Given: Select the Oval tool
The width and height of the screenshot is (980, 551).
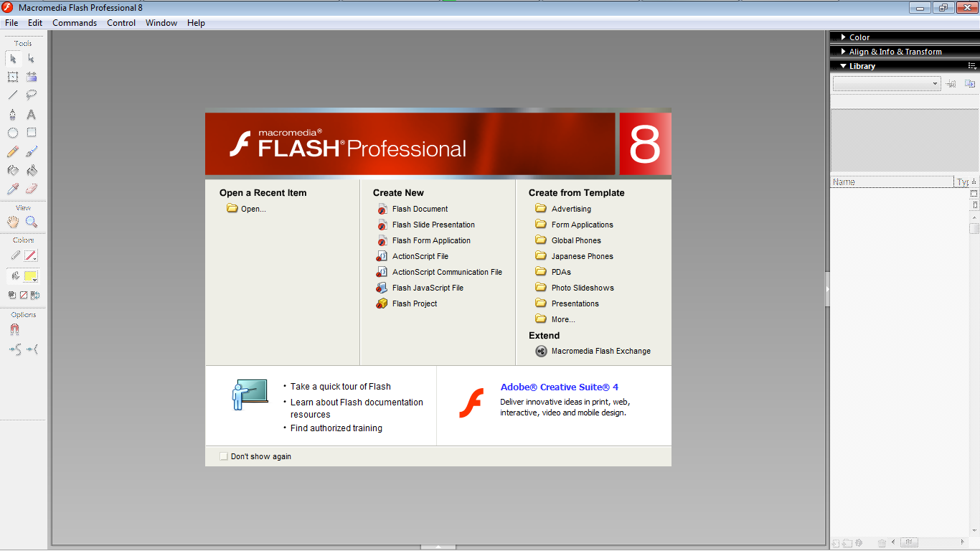Looking at the screenshot, I should 13,133.
